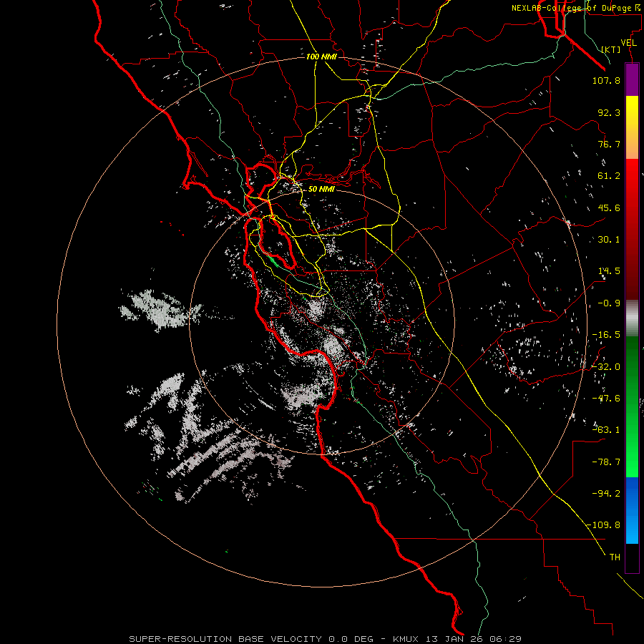644x644 pixels.
Task: Click the blue segment of the color bar
Action: 632,510
